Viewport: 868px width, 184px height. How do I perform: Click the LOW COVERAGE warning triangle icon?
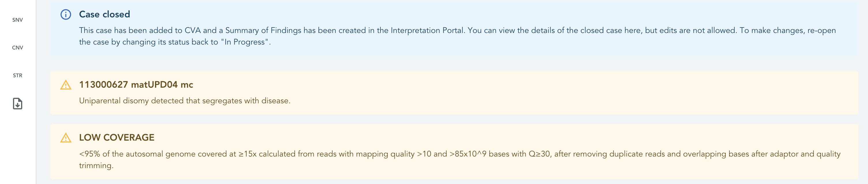(66, 138)
